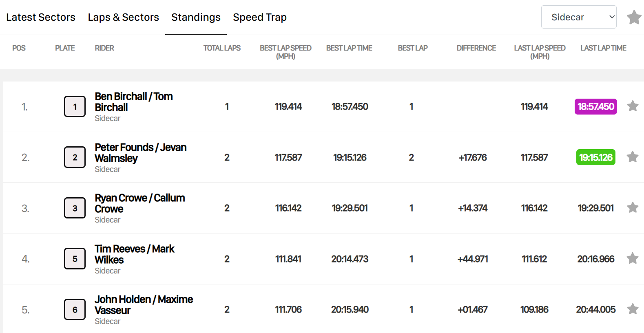This screenshot has height=333, width=644.
Task: Switch to Latest Sectors tab
Action: tap(41, 17)
